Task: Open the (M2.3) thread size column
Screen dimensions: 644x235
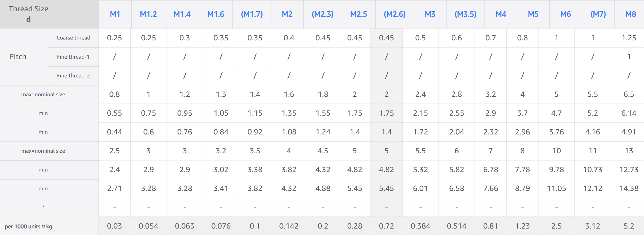Action: (x=323, y=14)
